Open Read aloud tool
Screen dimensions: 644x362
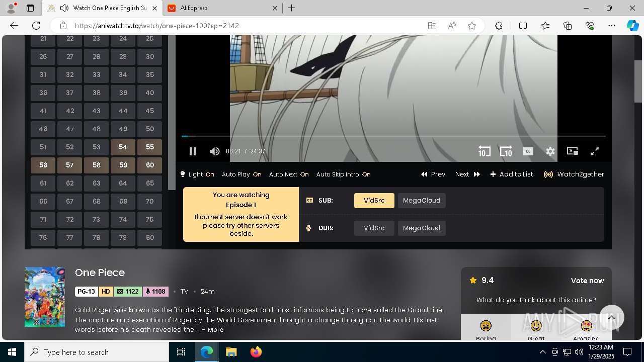coord(452,26)
